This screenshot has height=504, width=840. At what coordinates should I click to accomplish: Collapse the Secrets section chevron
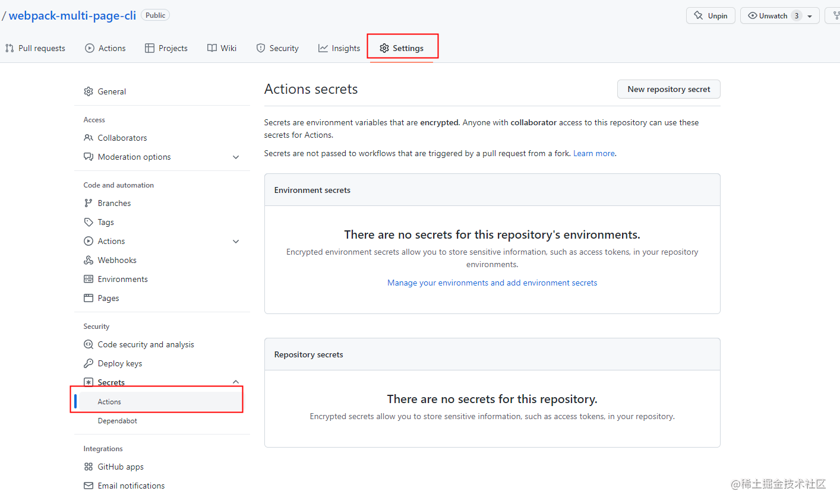[236, 382]
